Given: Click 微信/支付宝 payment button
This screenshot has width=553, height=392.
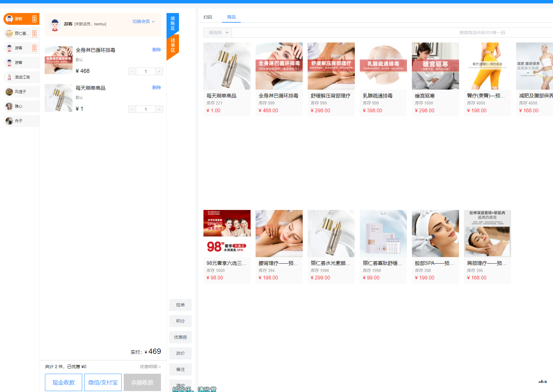Looking at the screenshot, I should 103,382.
